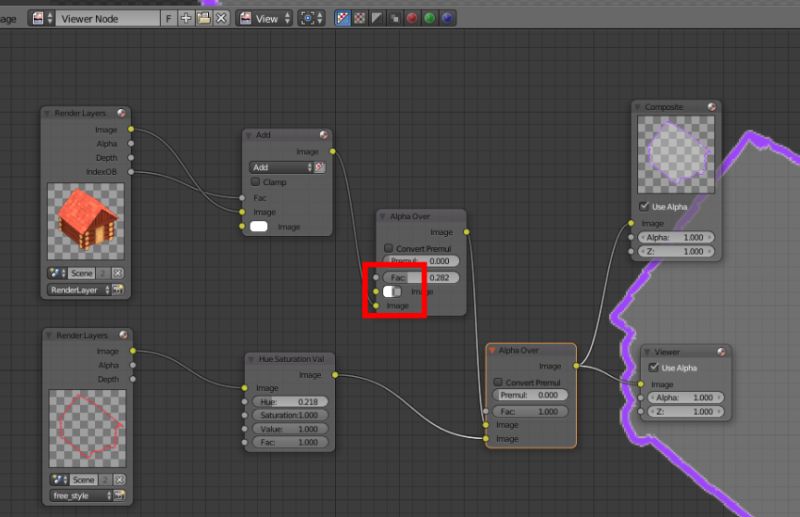Viewport: 800px width, 517px height.
Task: Open the pivot point selector dropdown
Action: (x=311, y=19)
